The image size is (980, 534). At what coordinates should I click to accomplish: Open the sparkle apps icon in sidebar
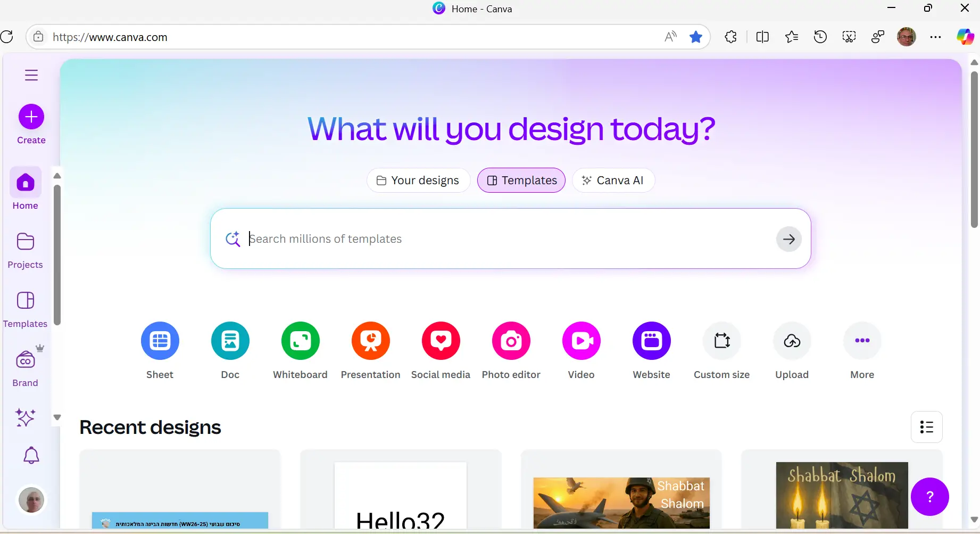point(25,417)
